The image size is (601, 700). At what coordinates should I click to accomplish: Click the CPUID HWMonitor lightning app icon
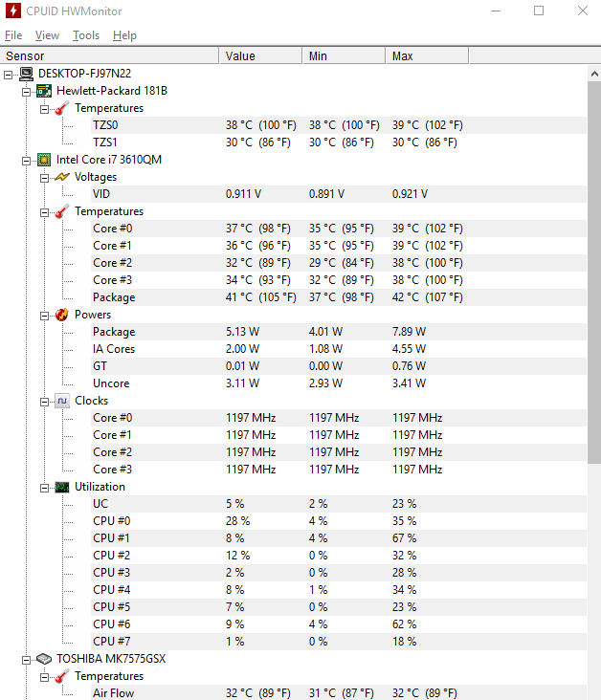tap(13, 11)
